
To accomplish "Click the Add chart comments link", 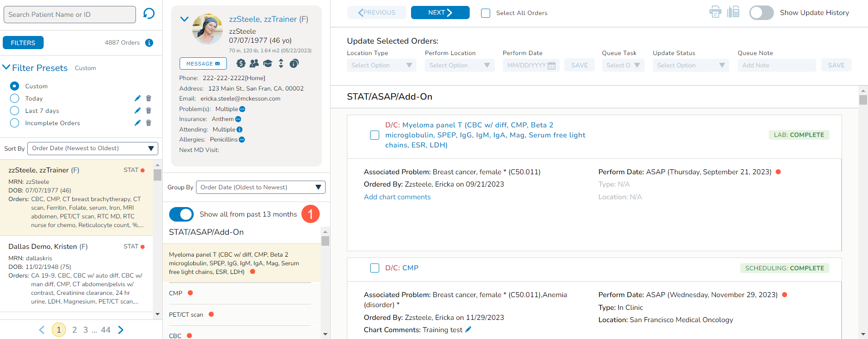I will tap(397, 197).
